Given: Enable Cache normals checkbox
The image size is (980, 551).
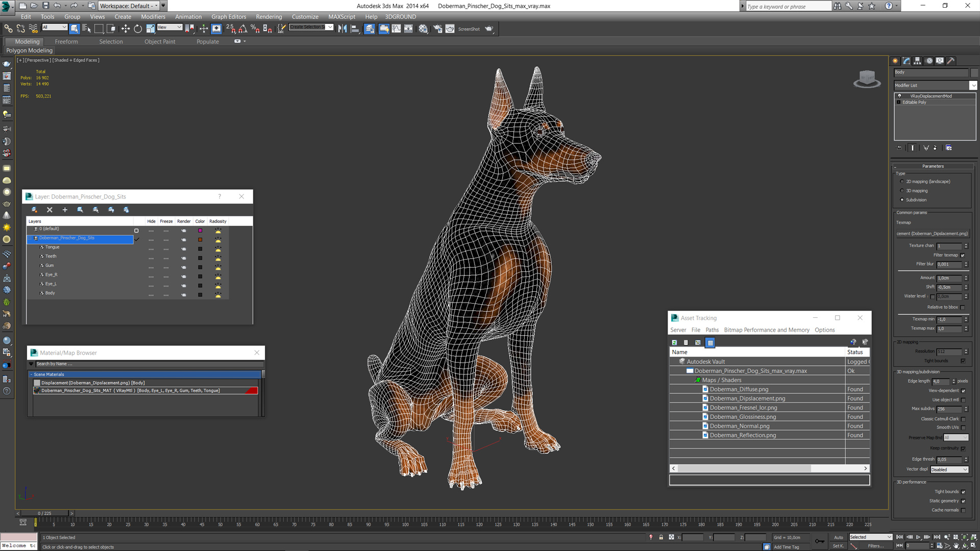Looking at the screenshot, I should point(963,510).
